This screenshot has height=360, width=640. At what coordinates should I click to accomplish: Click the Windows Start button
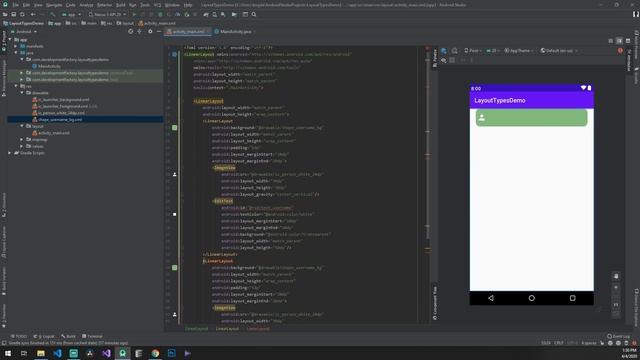8,353
